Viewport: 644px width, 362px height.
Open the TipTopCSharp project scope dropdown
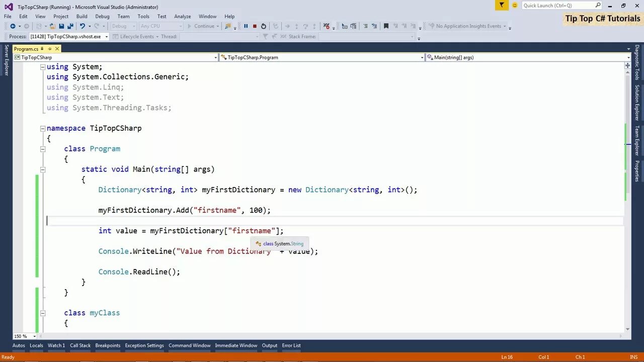pos(215,57)
